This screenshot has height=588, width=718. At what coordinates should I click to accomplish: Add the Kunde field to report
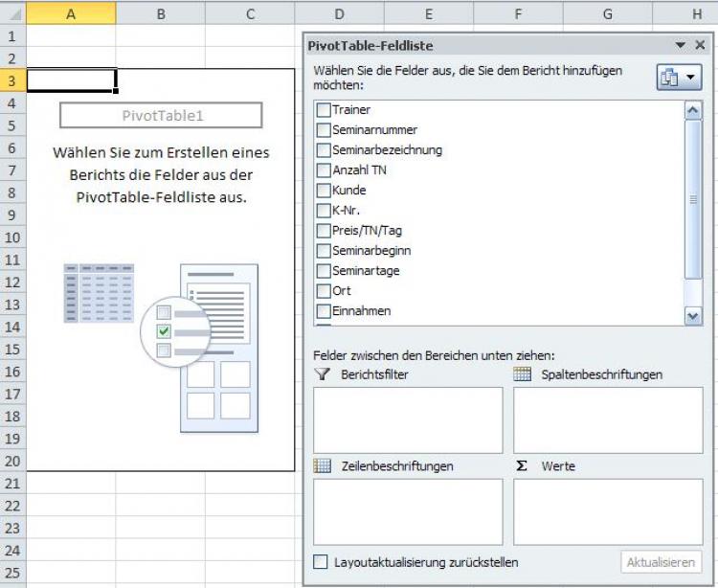[x=324, y=191]
